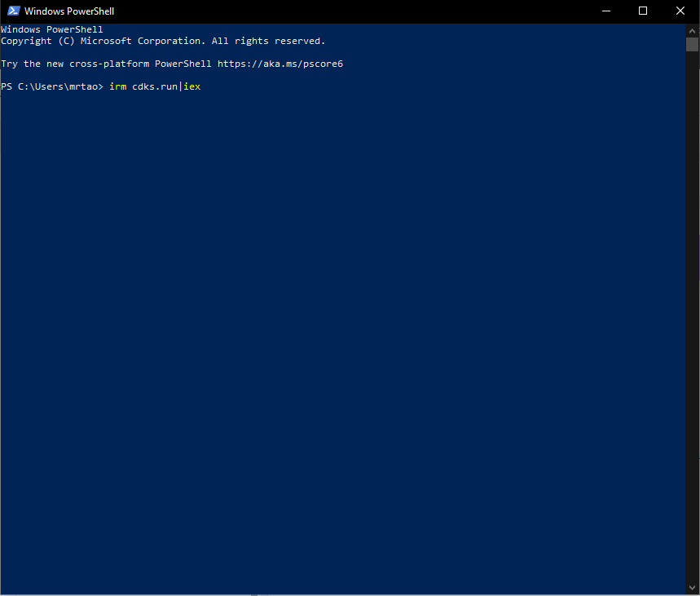Click the Windows PowerShell title bar text
Viewport: 700px width, 596px height.
click(69, 11)
